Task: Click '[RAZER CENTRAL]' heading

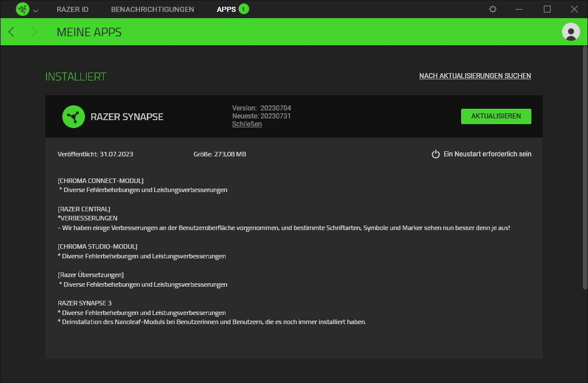Action: click(x=84, y=209)
